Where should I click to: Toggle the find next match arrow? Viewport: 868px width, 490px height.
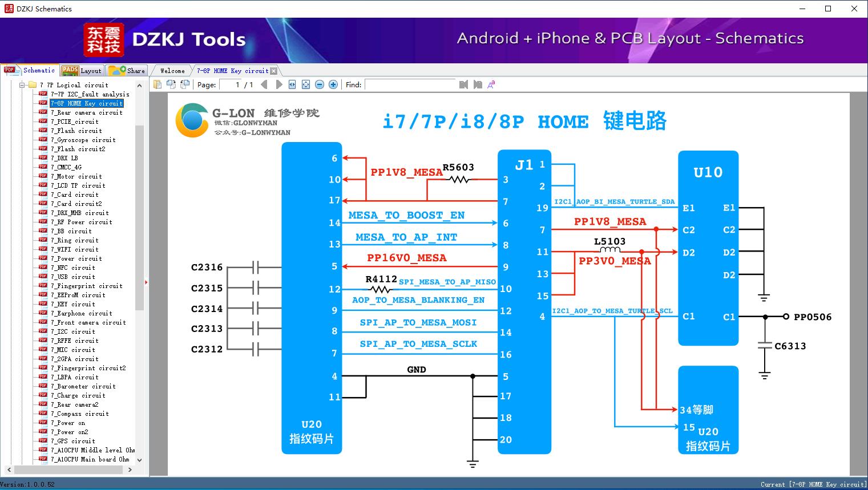point(478,84)
